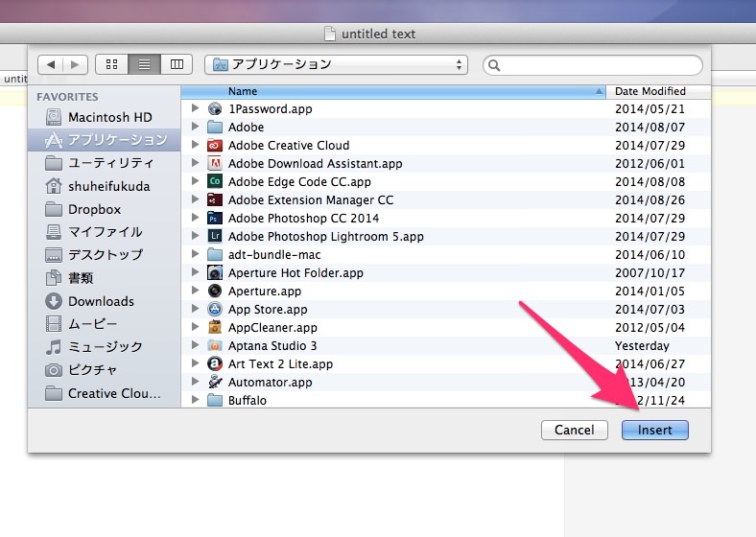Viewport: 756px width, 537px height.
Task: Select Dropbox in the sidebar
Action: (105, 209)
